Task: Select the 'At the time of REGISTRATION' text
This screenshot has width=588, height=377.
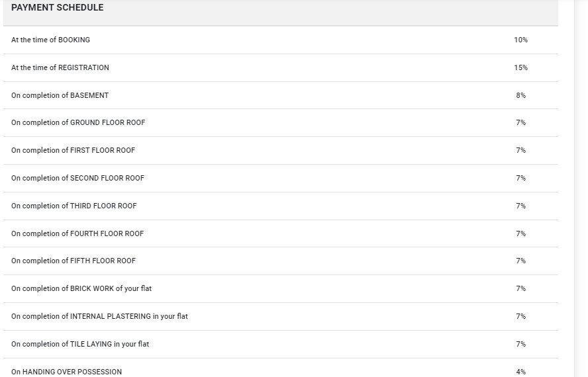Action: [60, 67]
